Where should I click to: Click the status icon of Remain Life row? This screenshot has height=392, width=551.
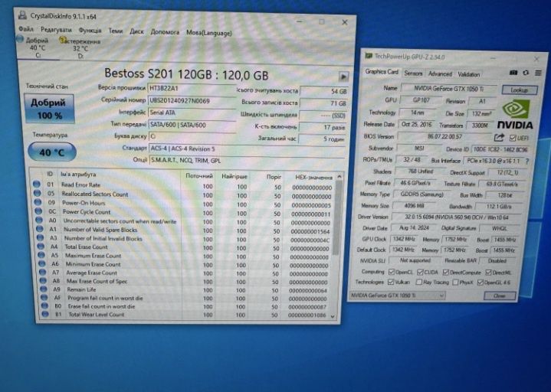[x=44, y=289]
